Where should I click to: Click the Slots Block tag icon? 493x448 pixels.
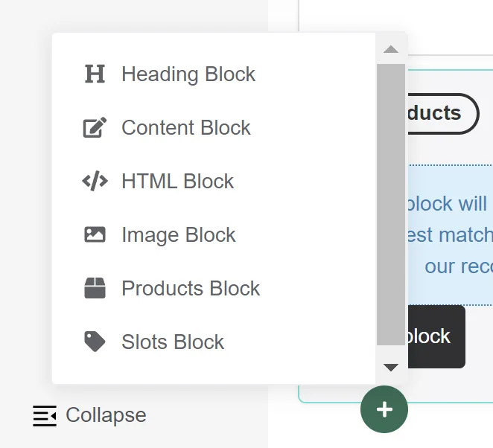pyautogui.click(x=95, y=342)
